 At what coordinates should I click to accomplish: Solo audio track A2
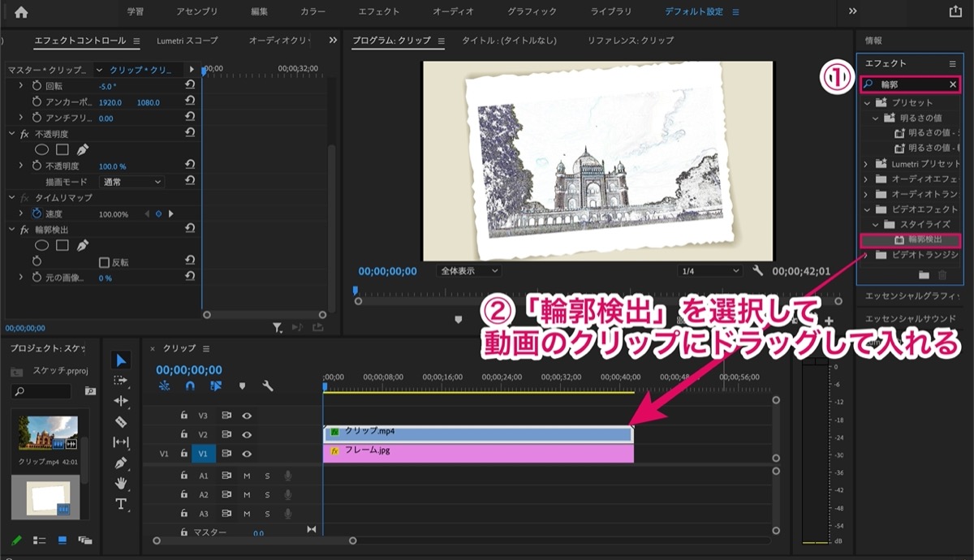click(x=267, y=495)
